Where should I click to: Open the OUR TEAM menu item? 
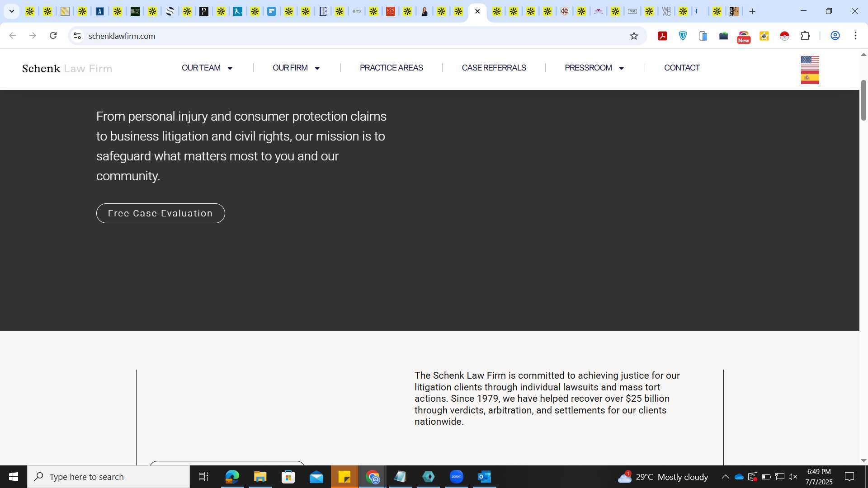[x=201, y=68]
